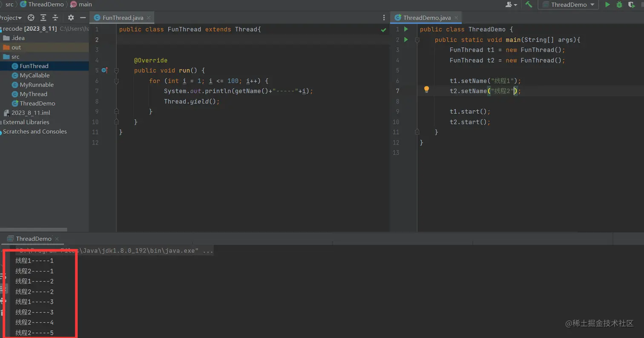This screenshot has height=338, width=644.
Task: Click console output line "线程2-----3"
Action: 34,312
